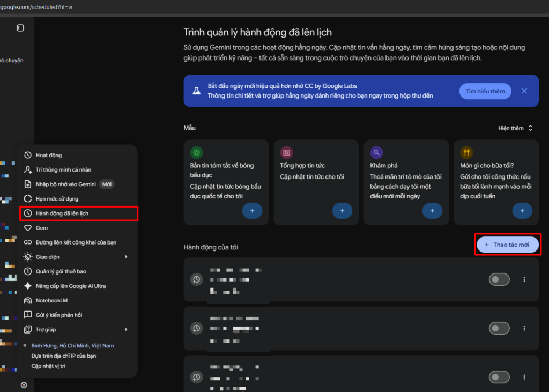The width and height of the screenshot is (549, 392).
Task: Click 'Dựa trên địa chỉ IP của bạn' text
Action: click(64, 356)
